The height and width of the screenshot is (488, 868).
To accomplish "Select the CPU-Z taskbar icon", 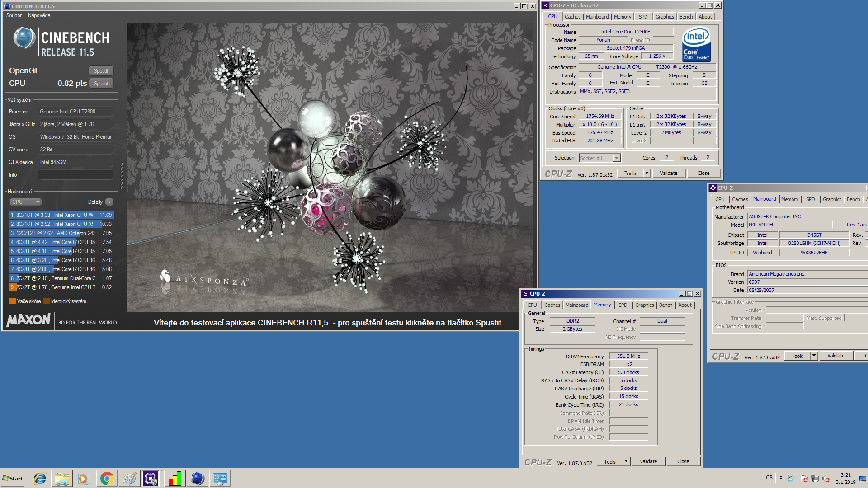I will (x=151, y=479).
